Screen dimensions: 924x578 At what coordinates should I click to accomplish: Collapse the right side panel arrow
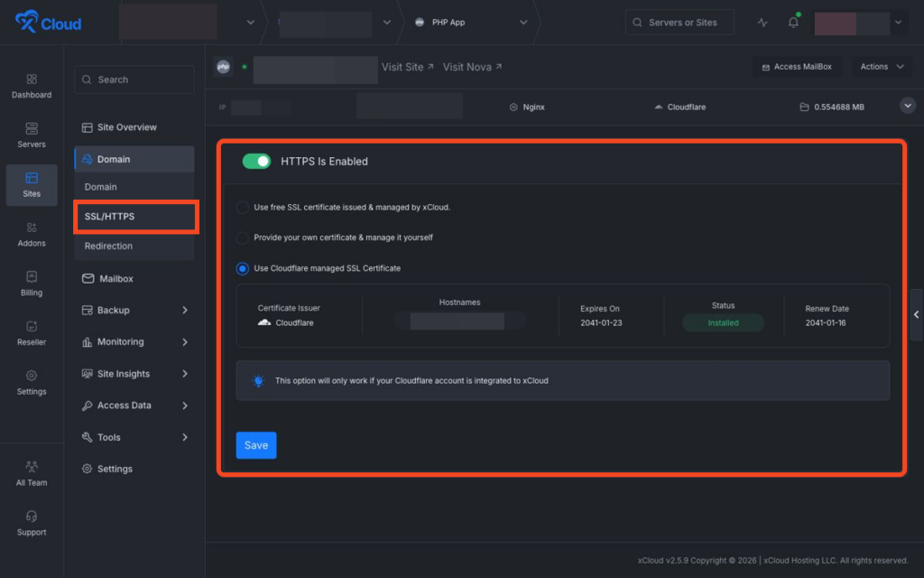tap(917, 314)
